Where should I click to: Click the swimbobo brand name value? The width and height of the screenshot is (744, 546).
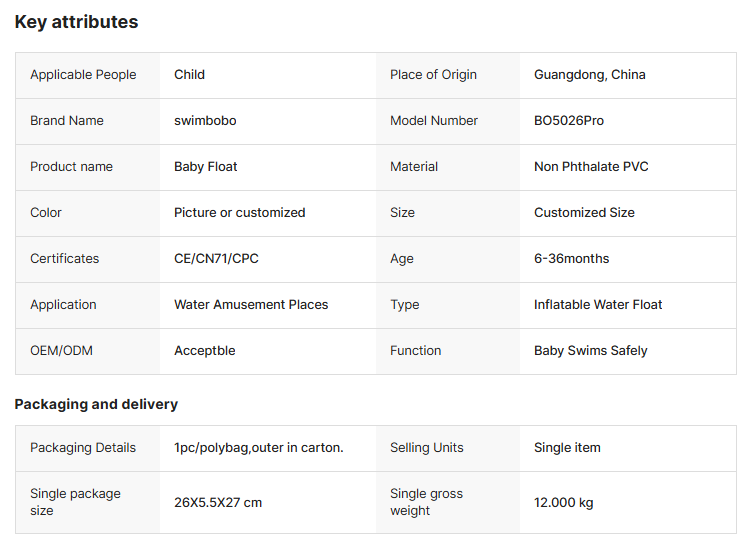205,121
